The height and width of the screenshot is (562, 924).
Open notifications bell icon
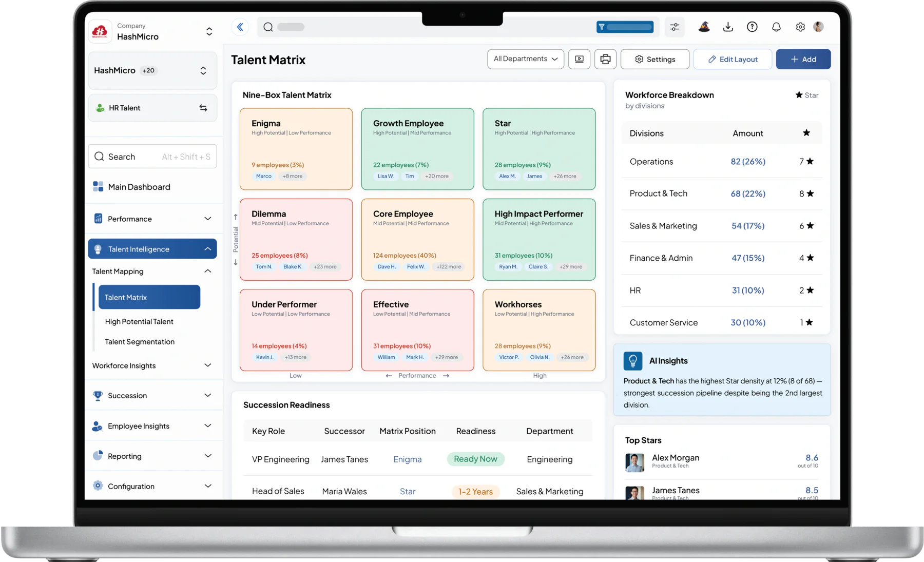tap(776, 27)
